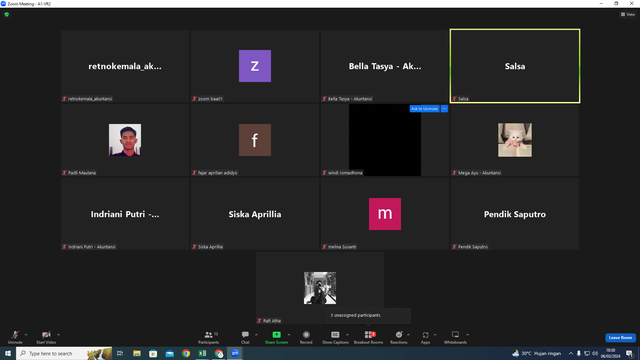
Task: Unmute the microphone in Zoom toolbar
Action: 15,337
